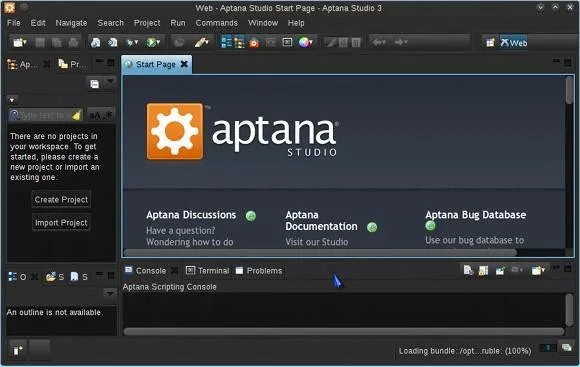580x367 pixels.
Task: Close the Start Page tab
Action: pos(184,64)
